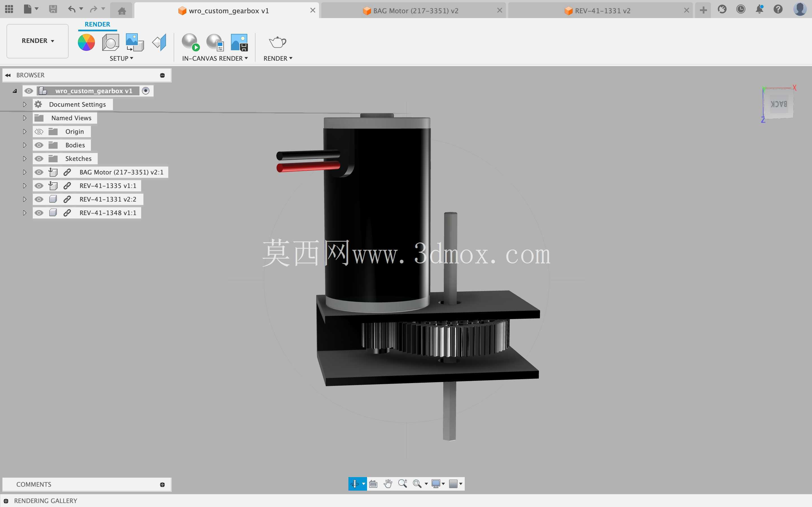Close the BAG Motor (217-3351) v2 tab
Image resolution: width=812 pixels, height=507 pixels.
click(x=499, y=10)
